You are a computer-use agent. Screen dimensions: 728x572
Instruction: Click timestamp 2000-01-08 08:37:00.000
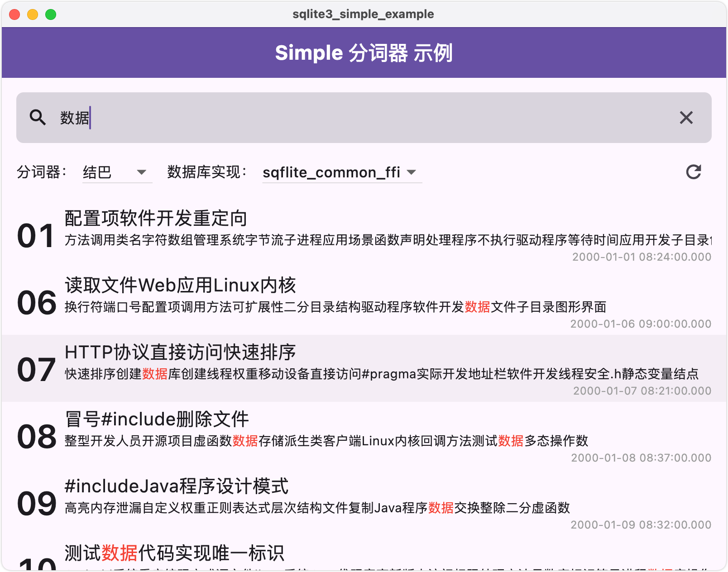click(x=641, y=458)
